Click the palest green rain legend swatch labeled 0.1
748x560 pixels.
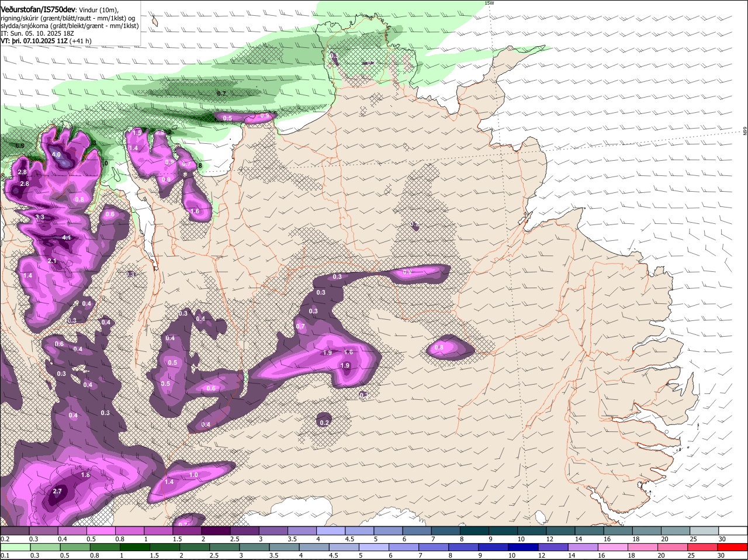pos(15,547)
